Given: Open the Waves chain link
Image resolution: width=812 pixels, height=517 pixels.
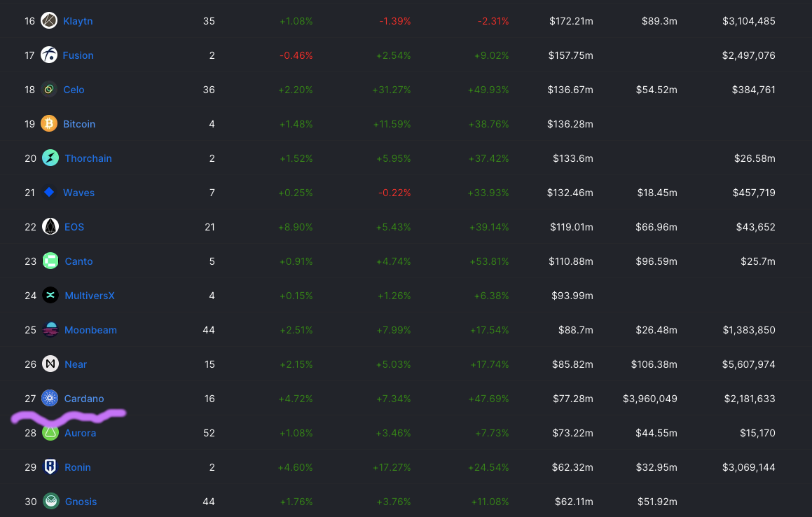Looking at the screenshot, I should pyautogui.click(x=78, y=193).
